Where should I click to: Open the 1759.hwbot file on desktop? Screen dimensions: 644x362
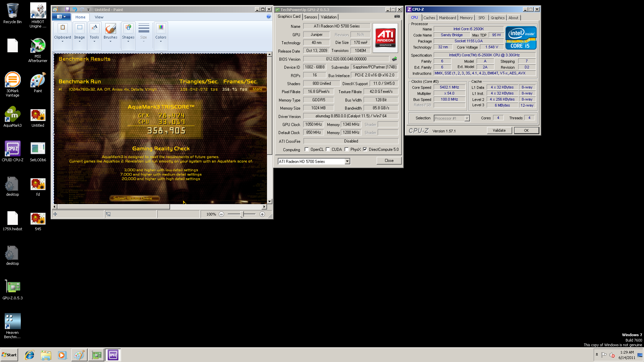tap(12, 221)
